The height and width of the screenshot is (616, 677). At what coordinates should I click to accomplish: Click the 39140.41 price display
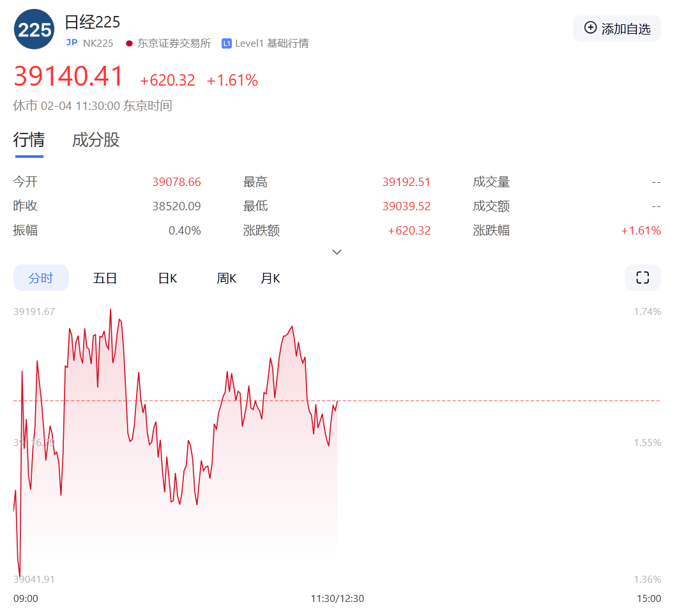[68, 76]
